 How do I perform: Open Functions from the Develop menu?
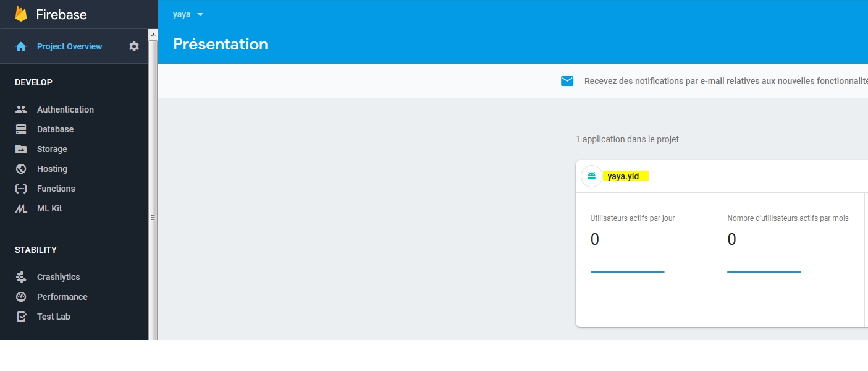(56, 189)
